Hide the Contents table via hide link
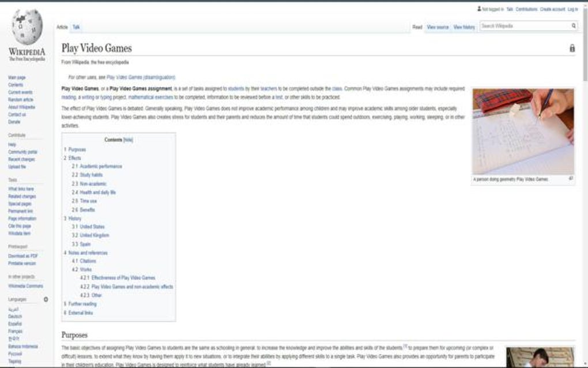Screen dimensions: 588x368 (128, 140)
